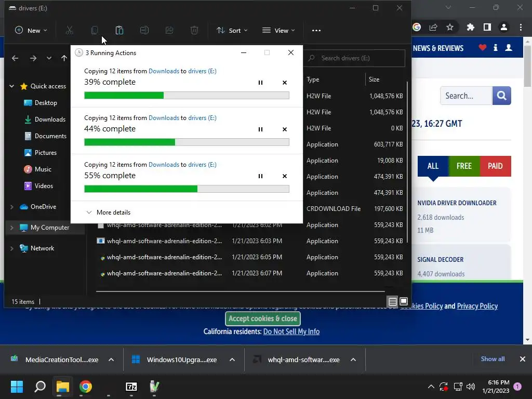Open the See more ellipsis menu
The width and height of the screenshot is (532, 399).
(x=316, y=31)
